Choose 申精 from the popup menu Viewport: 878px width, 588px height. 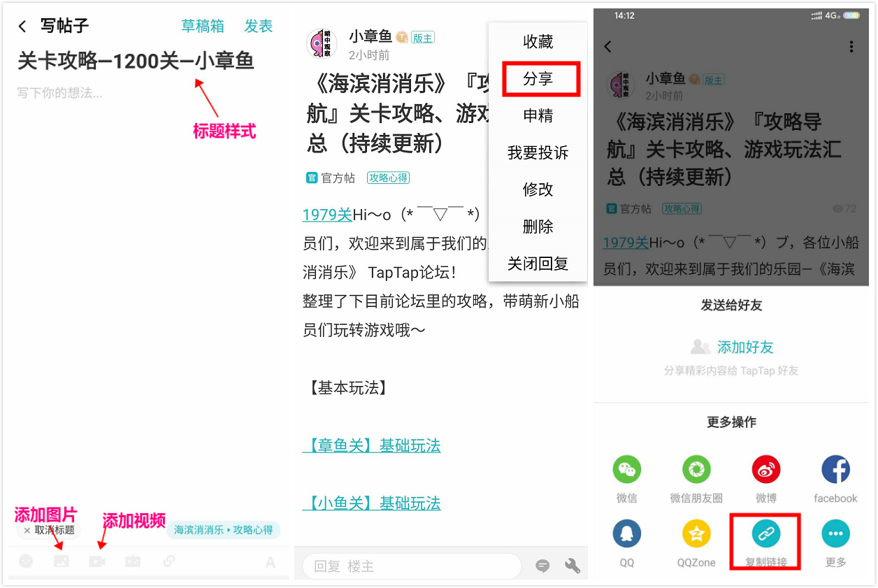click(x=538, y=116)
